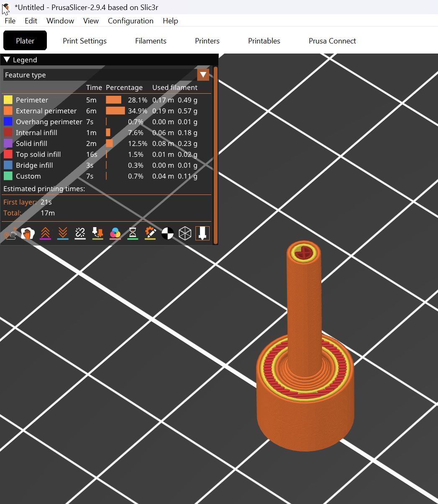Switch to Printers tab

207,41
